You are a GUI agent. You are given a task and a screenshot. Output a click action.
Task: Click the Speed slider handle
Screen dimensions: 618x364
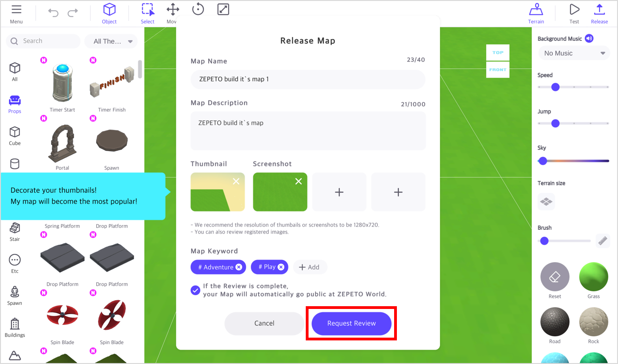coord(556,87)
